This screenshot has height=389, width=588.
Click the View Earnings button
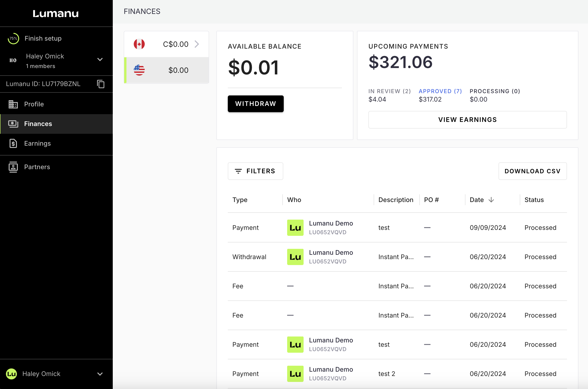click(467, 120)
